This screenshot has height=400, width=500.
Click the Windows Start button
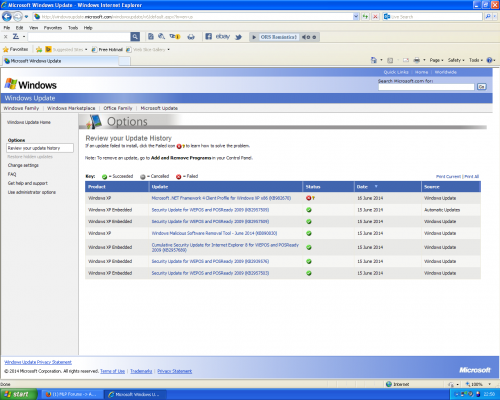coord(19,394)
